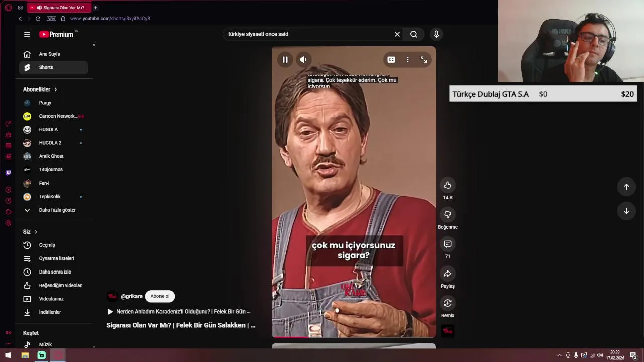644x362 pixels.
Task: Expand the Abonelikler section chevron
Action: pyautogui.click(x=55, y=89)
